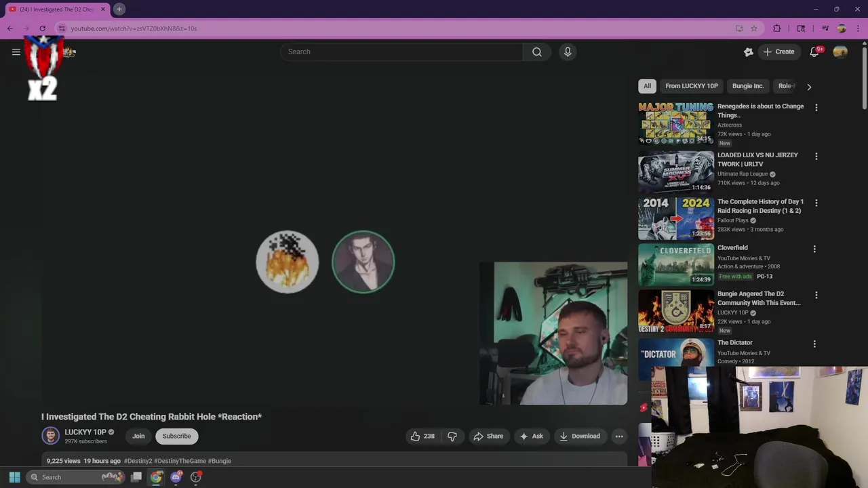Click the #DestinyTheGame hashtag
Viewport: 868px width, 488px height.
tap(180, 461)
